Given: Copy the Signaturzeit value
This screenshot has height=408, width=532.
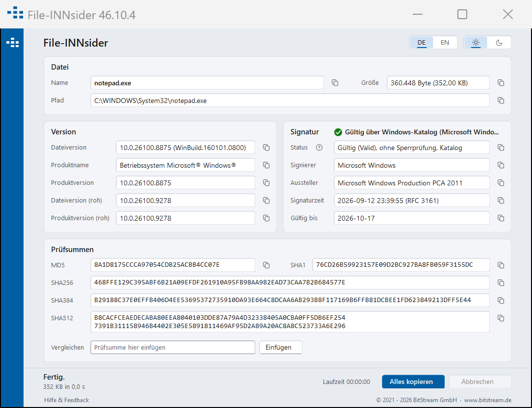Looking at the screenshot, I should (501, 201).
